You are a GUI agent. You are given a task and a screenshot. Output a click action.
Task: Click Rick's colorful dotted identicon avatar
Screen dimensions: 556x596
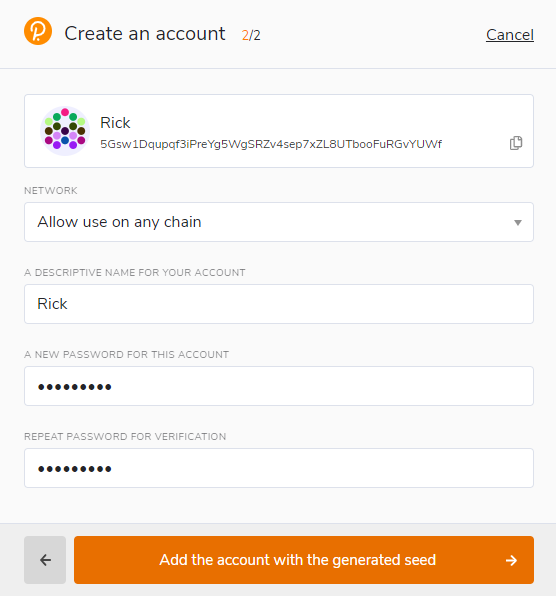[x=65, y=131]
